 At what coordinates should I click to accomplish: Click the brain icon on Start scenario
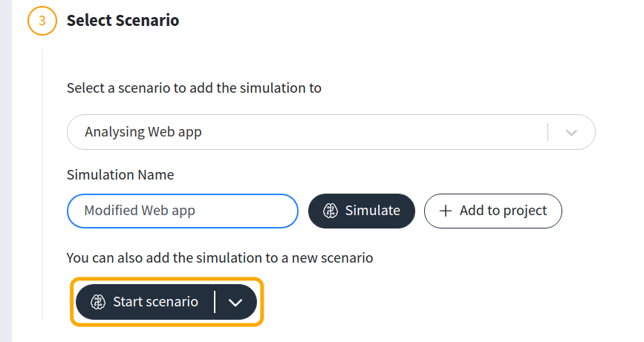tap(98, 302)
